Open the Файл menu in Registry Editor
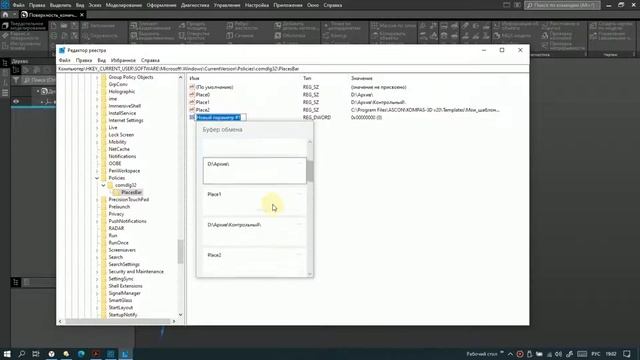The image size is (640, 360). [x=64, y=60]
